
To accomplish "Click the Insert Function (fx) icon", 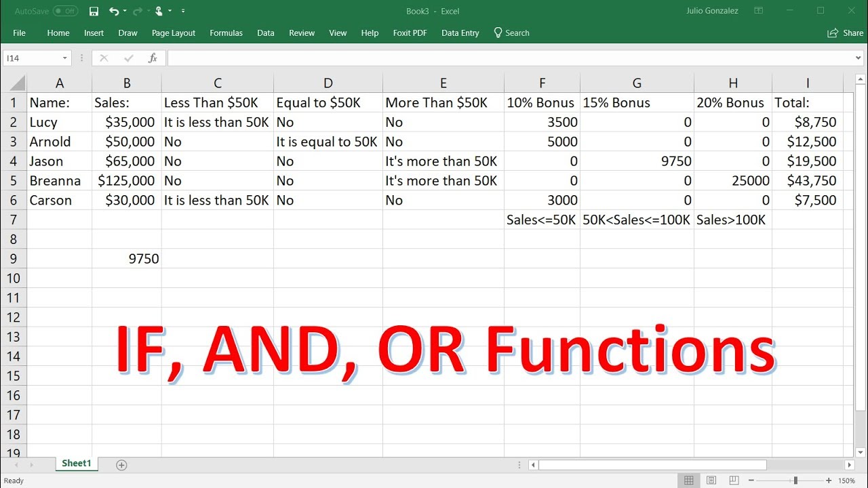I will (x=153, y=58).
